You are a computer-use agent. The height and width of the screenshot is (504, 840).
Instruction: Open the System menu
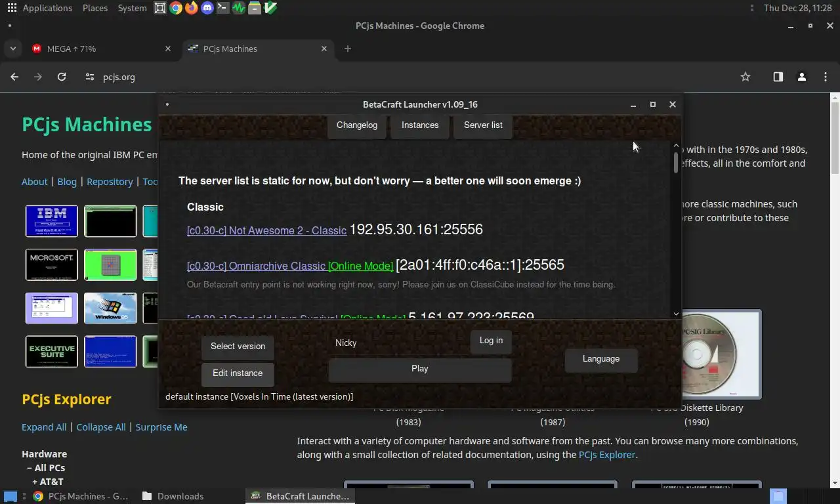[x=132, y=8]
